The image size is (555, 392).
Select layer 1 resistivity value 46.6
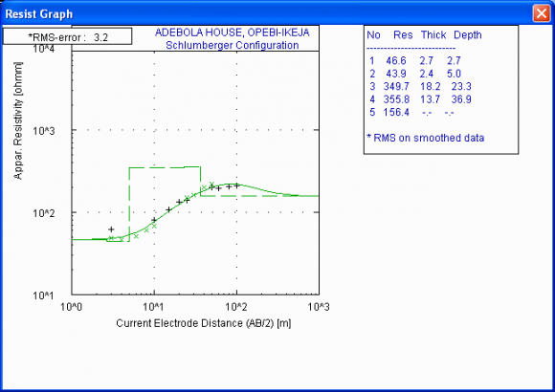tap(396, 61)
